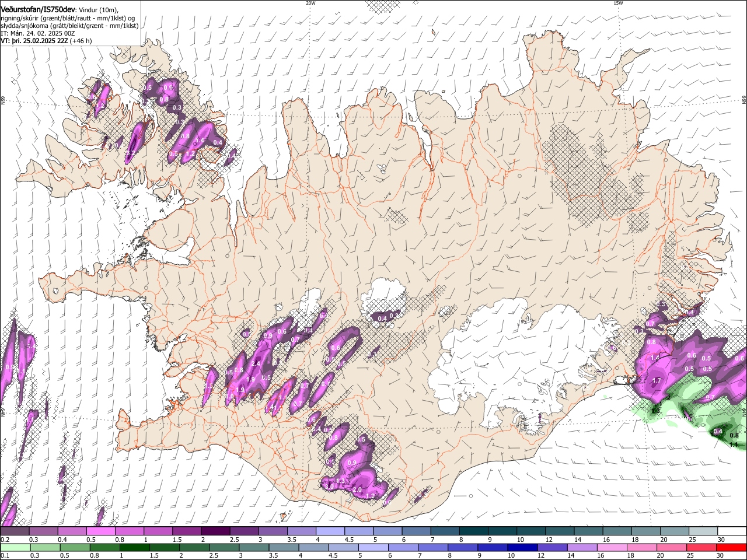Select the deep blue swatch labeled 10 in lower legend

pos(522,548)
